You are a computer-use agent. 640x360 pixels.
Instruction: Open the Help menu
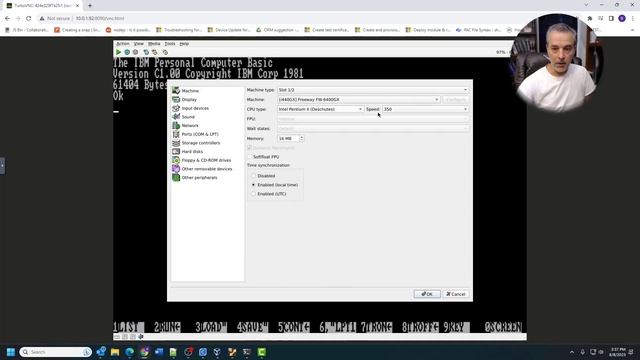pos(184,44)
